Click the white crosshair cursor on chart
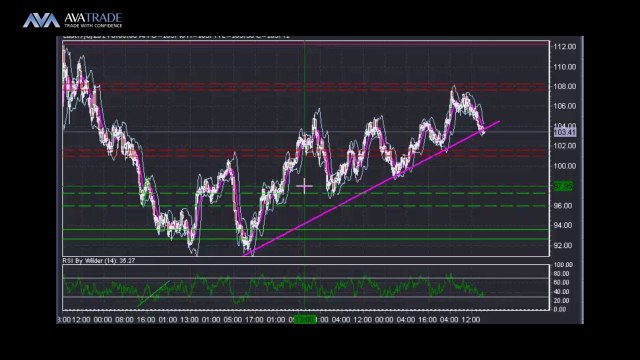640x360 pixels. point(304,187)
